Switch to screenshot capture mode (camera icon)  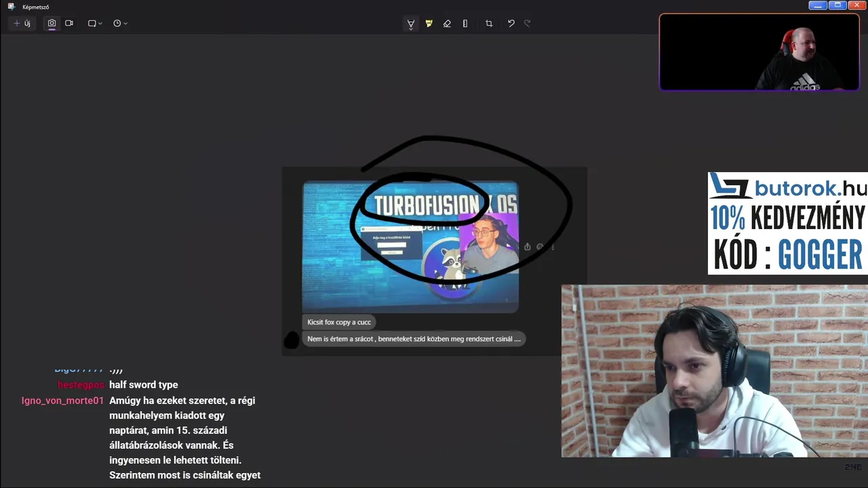tap(52, 23)
